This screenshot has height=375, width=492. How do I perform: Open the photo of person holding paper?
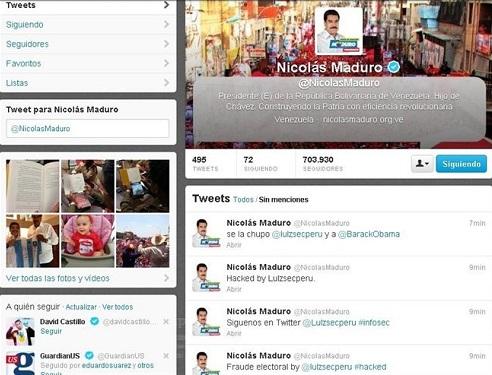[x=88, y=186]
